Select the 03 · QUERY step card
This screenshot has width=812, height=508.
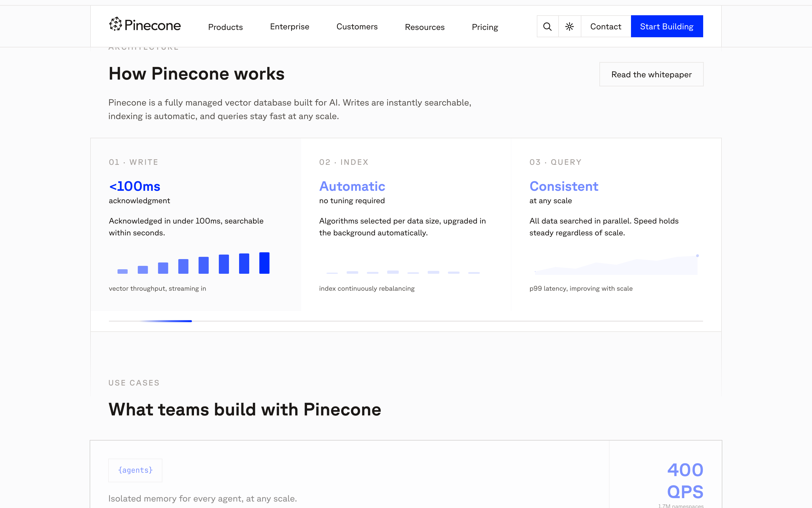(x=616, y=224)
